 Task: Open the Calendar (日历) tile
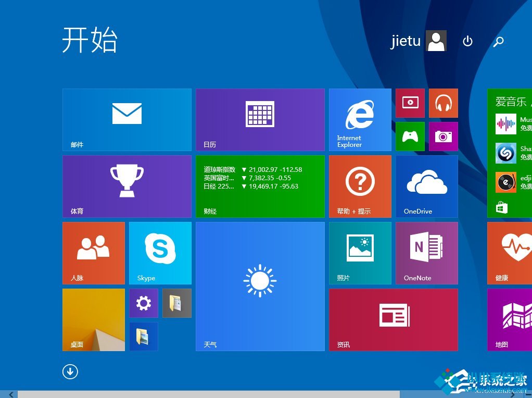tap(260, 119)
